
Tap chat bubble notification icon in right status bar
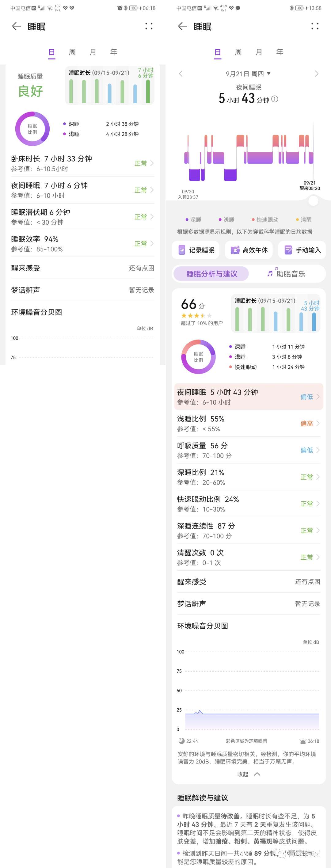(x=238, y=8)
